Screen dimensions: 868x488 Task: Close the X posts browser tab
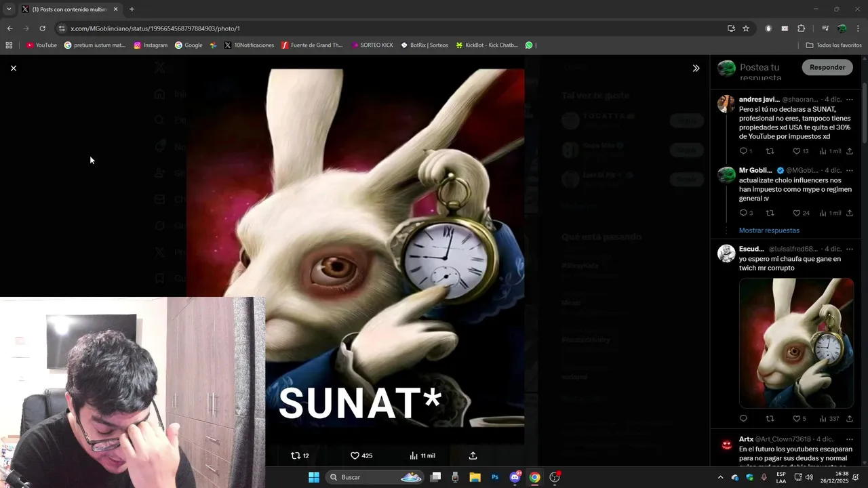(x=115, y=9)
